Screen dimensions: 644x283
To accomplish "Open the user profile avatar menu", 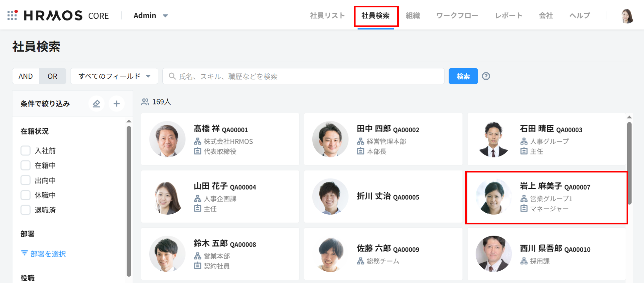I will click(627, 16).
